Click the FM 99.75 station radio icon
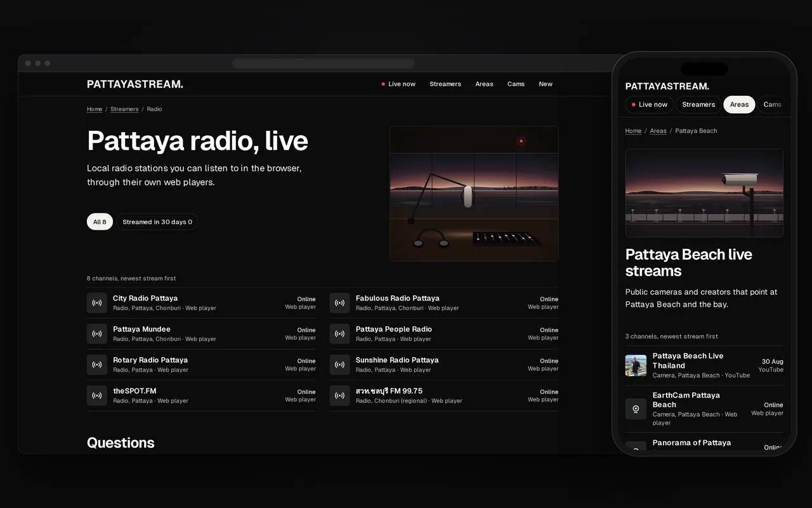 click(x=340, y=396)
